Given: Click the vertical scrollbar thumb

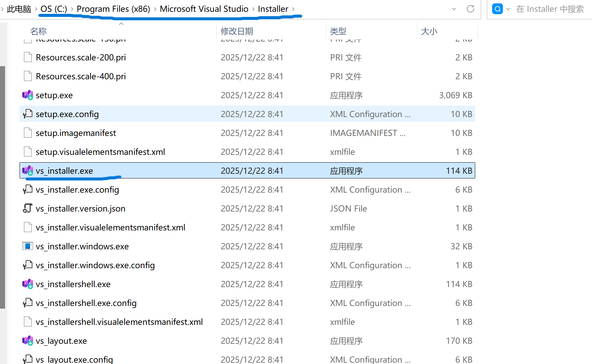Looking at the screenshot, I should coord(3,187).
